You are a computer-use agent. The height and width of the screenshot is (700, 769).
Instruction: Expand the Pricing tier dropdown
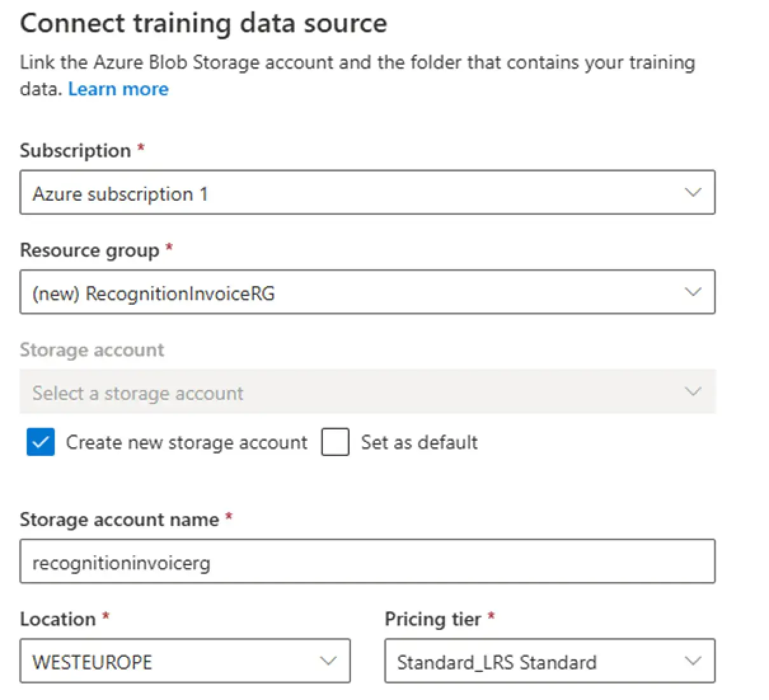point(550,661)
